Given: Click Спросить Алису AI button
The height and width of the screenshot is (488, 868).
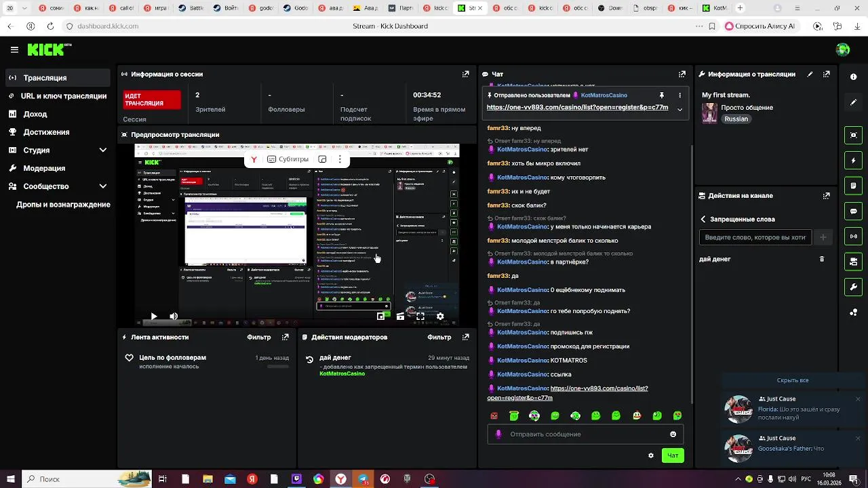Looking at the screenshot, I should click(760, 26).
